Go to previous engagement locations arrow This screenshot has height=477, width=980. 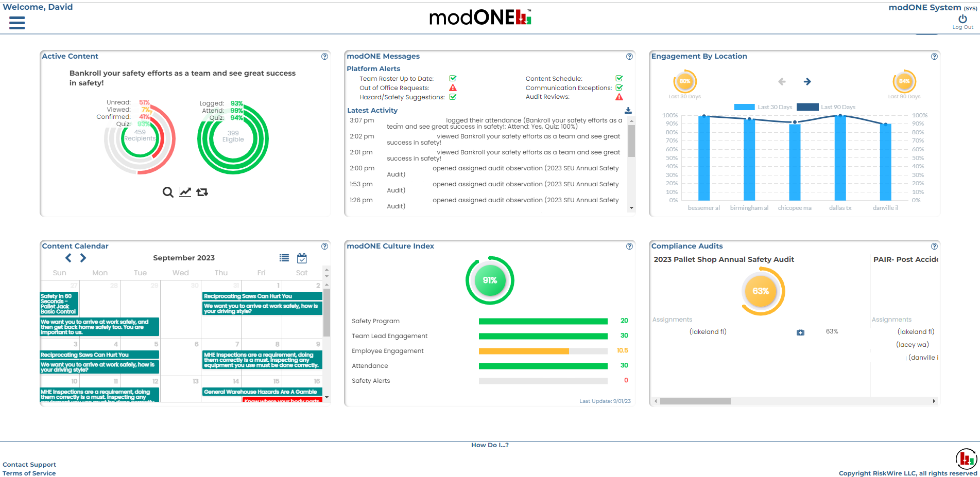(x=782, y=81)
